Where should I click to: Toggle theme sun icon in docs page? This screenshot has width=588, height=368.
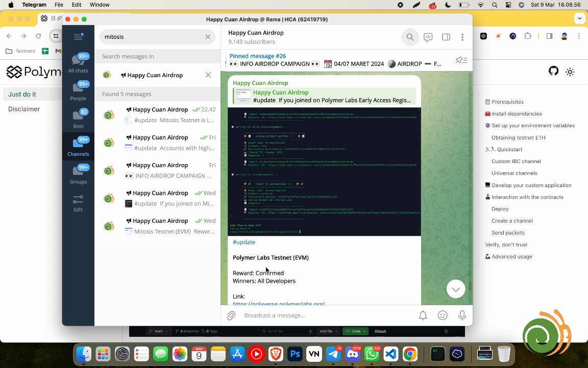pyautogui.click(x=570, y=72)
